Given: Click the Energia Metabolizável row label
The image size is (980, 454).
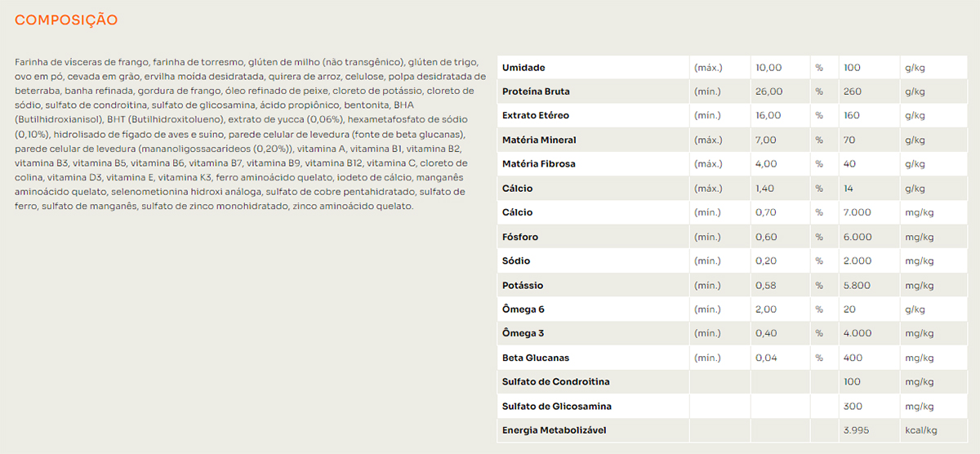Looking at the screenshot, I should 555,430.
